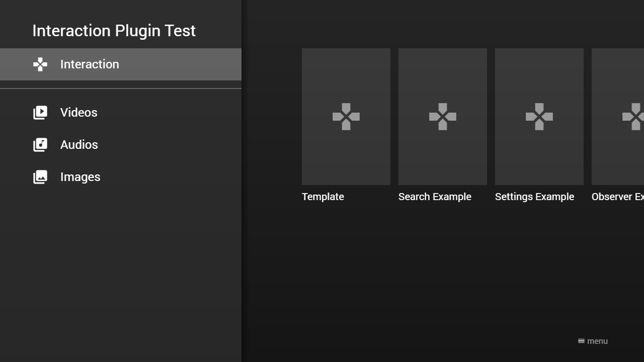Click the gamepad icon on the Template card
This screenshot has width=644, height=362.
click(x=346, y=117)
